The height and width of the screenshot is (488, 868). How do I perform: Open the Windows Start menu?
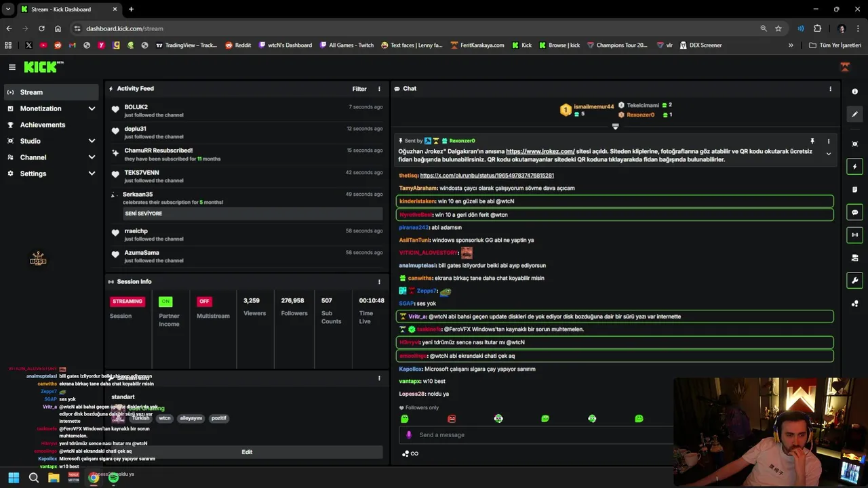[14, 478]
